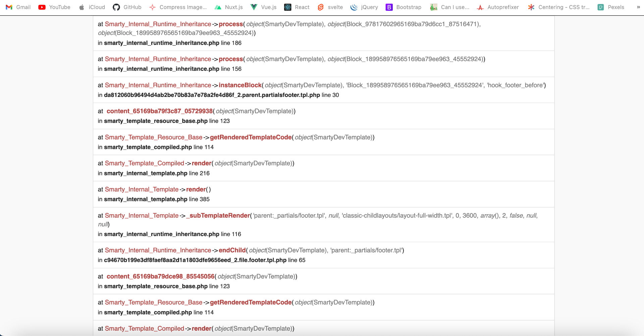
Task: Click the Bootstrap B icon bookmark
Action: [x=389, y=7]
